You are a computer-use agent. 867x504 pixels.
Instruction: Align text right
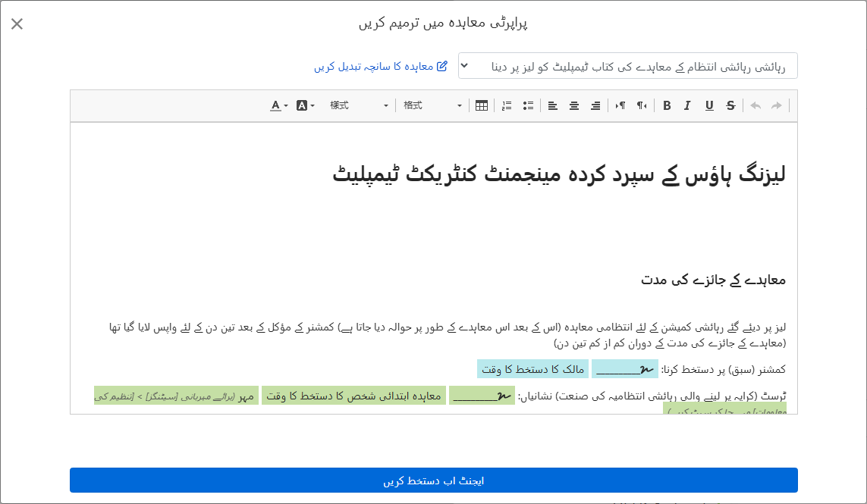coord(595,105)
